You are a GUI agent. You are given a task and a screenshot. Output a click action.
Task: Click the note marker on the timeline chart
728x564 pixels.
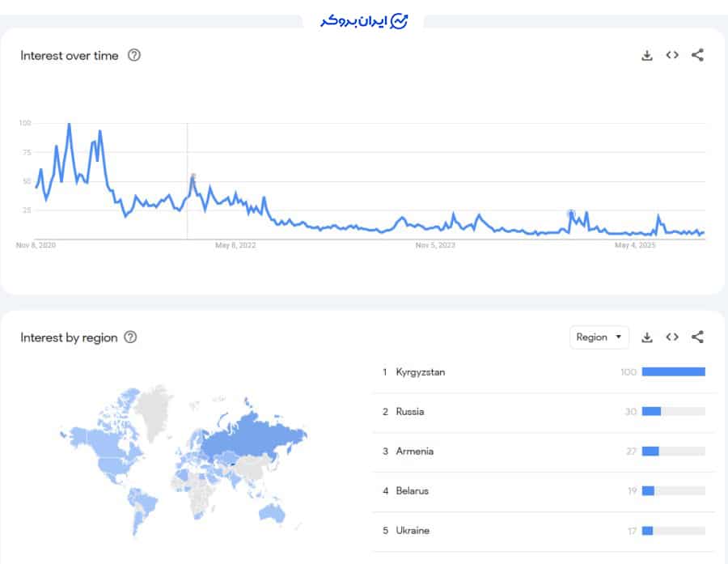[x=193, y=176]
